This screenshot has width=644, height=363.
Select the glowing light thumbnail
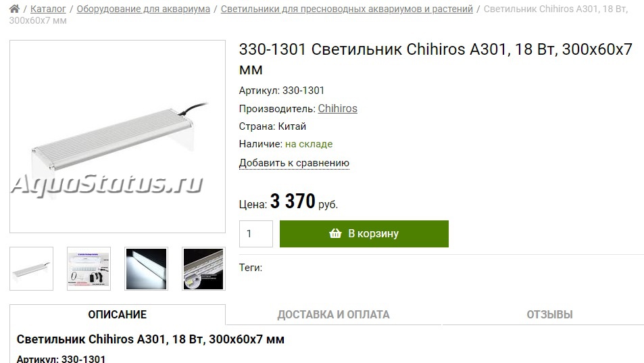coord(146,268)
